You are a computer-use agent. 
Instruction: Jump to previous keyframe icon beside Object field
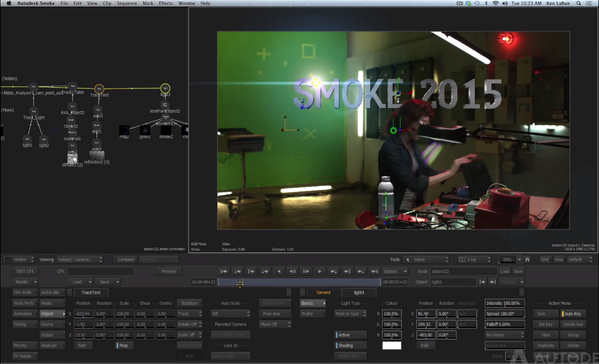[482, 282]
